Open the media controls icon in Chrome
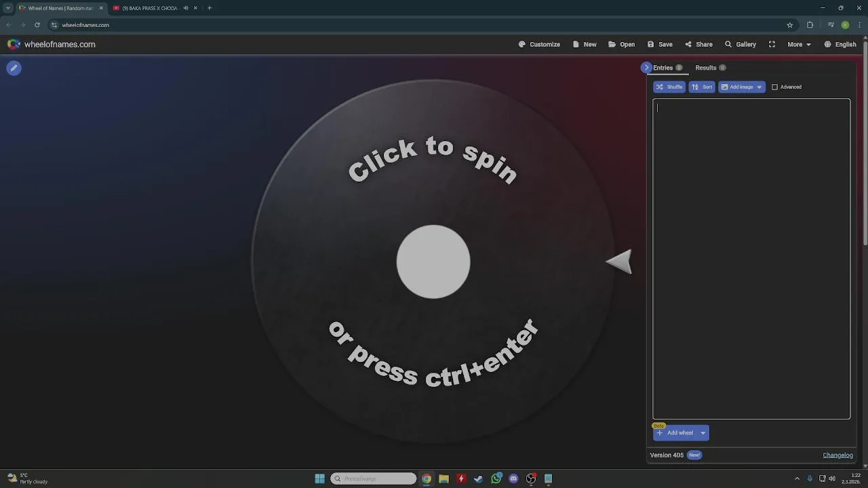This screenshot has height=488, width=868. coord(831,25)
